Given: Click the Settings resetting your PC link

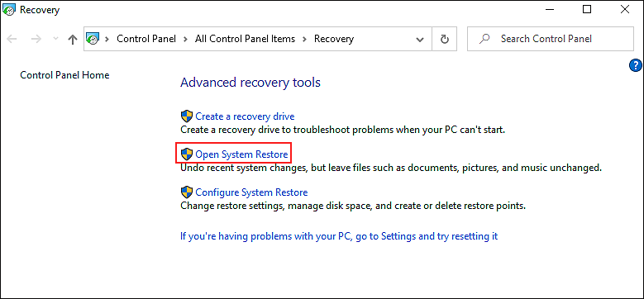Looking at the screenshot, I should pyautogui.click(x=339, y=236).
